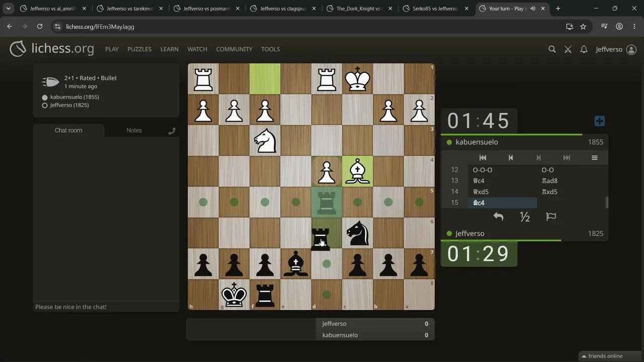
Task: Select the black knight on the board
Action: pos(358,233)
